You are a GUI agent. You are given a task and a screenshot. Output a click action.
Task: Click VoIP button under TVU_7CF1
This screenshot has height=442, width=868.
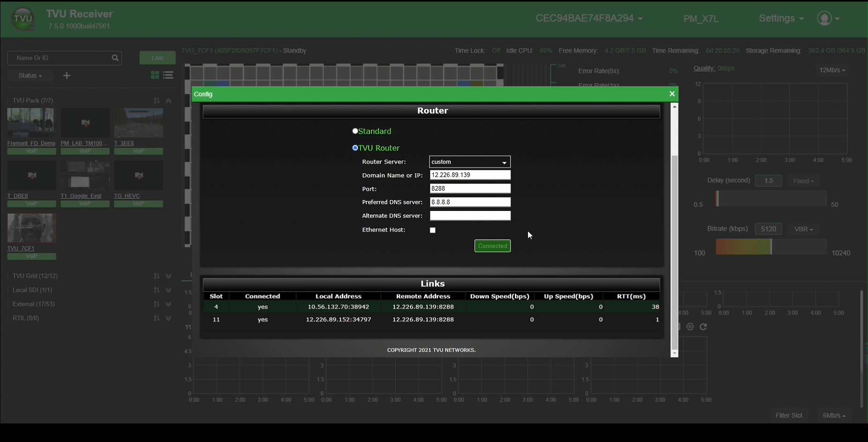click(31, 256)
